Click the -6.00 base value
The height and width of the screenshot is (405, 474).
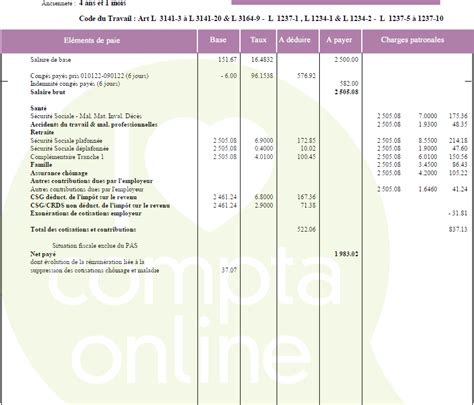(229, 76)
